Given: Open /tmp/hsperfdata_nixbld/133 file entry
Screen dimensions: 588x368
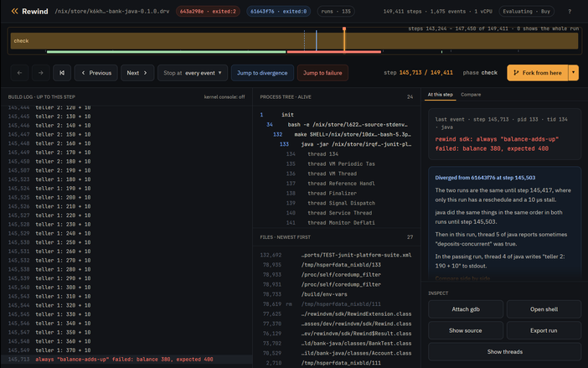Looking at the screenshot, I should 337,265.
